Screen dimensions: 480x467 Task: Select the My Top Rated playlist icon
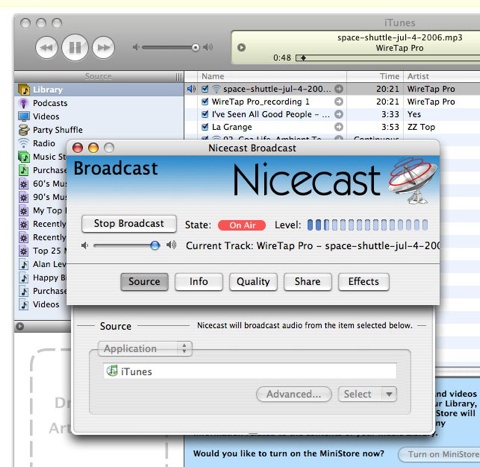point(24,211)
